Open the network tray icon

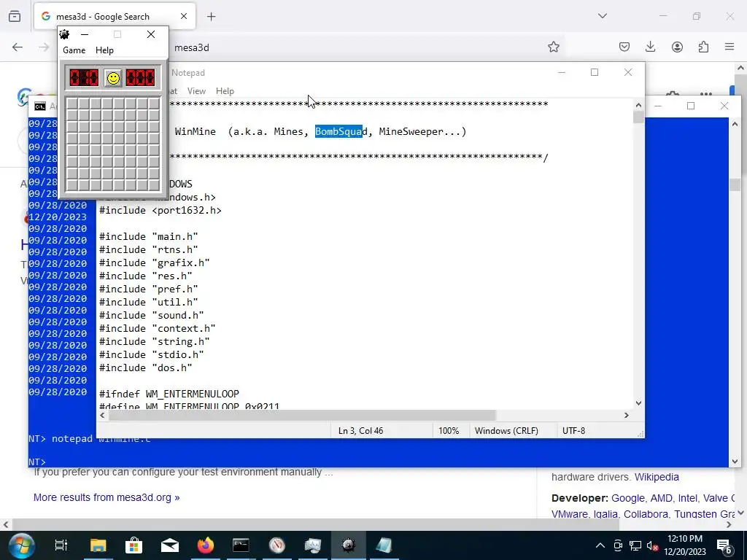coord(635,545)
